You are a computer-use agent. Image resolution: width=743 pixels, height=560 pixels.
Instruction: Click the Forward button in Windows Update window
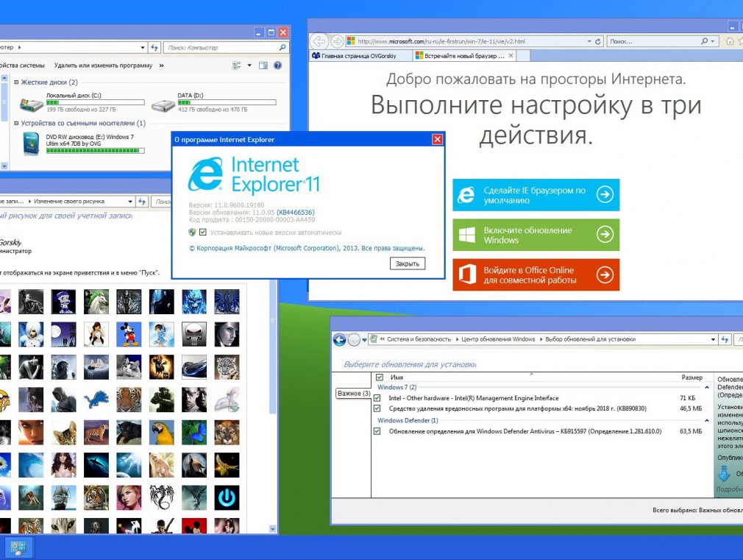point(354,339)
